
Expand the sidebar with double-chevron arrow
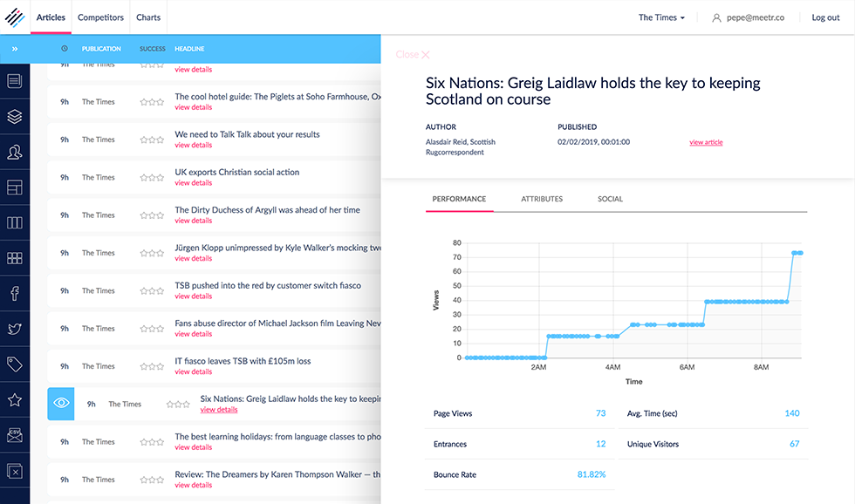(15, 49)
